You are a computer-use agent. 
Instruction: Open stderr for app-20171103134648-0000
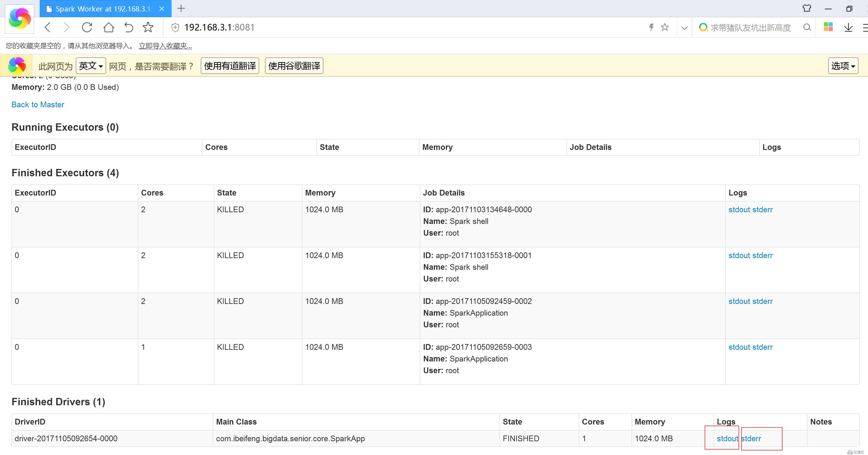[x=762, y=210]
